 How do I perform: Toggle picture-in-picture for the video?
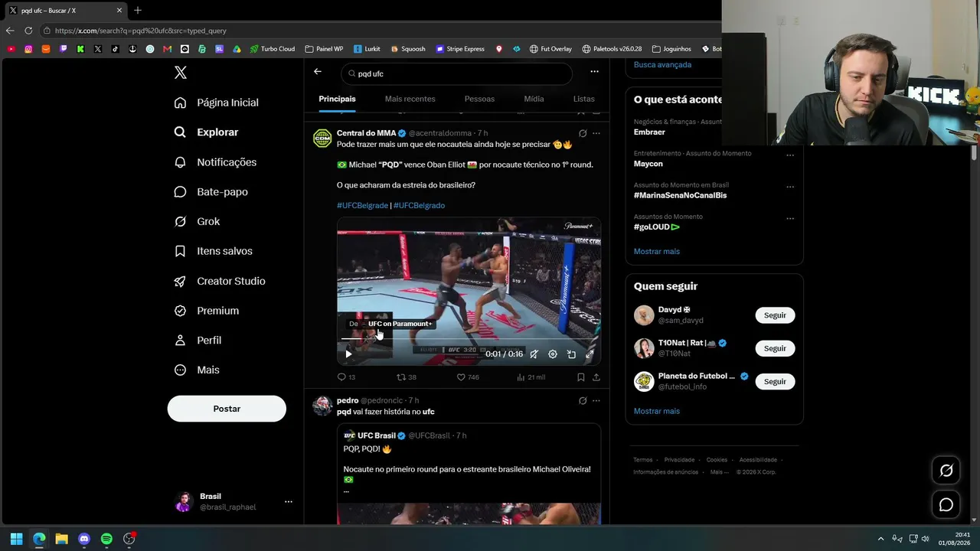click(x=571, y=354)
